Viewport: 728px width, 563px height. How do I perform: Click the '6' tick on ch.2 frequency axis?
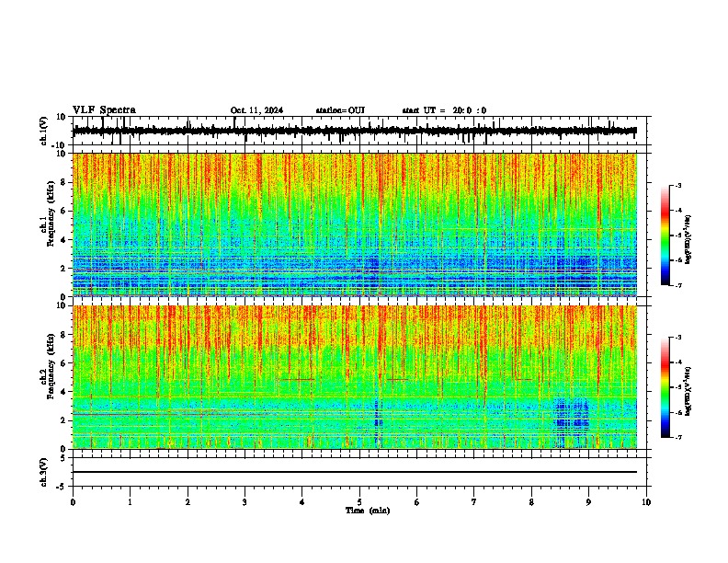(64, 363)
